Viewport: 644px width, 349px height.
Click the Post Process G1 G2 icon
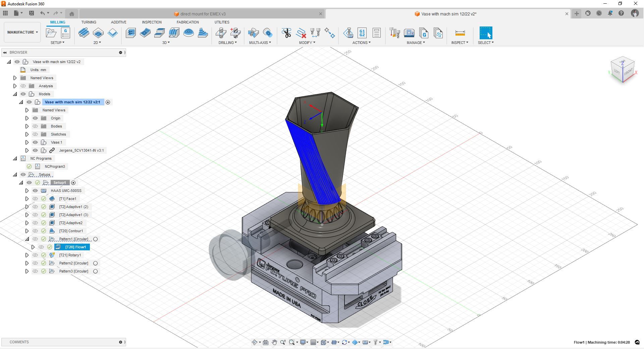(362, 33)
